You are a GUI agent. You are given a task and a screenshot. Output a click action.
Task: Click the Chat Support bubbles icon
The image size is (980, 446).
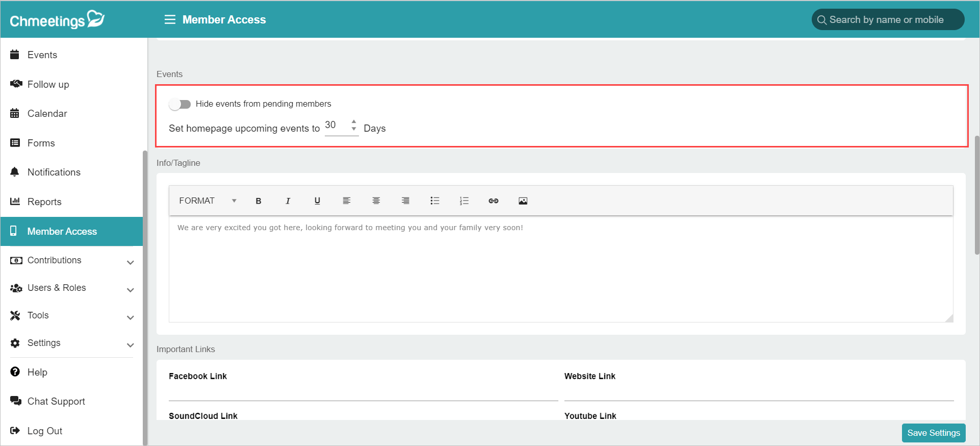(x=16, y=401)
